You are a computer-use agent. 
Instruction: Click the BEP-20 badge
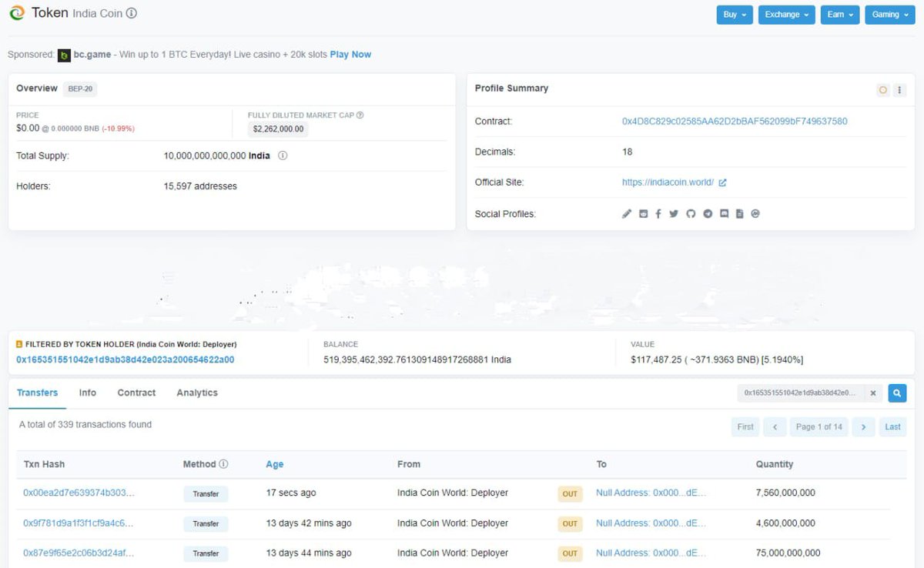pos(80,89)
